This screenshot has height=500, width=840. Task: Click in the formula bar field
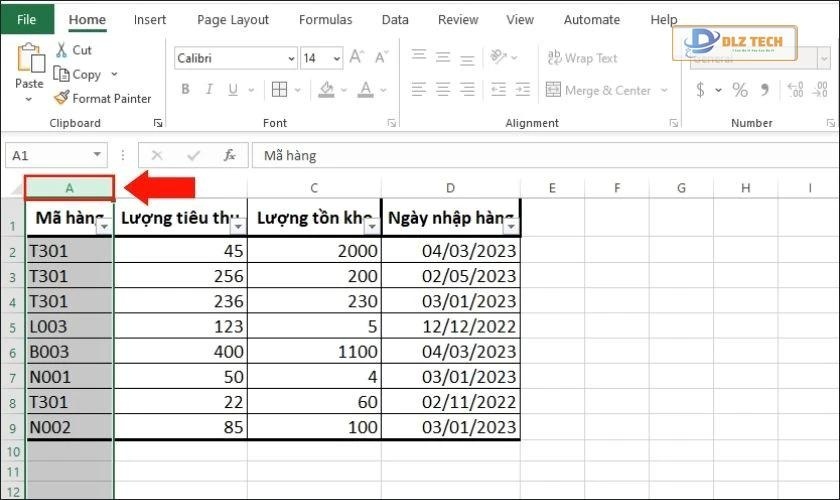[x=545, y=155]
